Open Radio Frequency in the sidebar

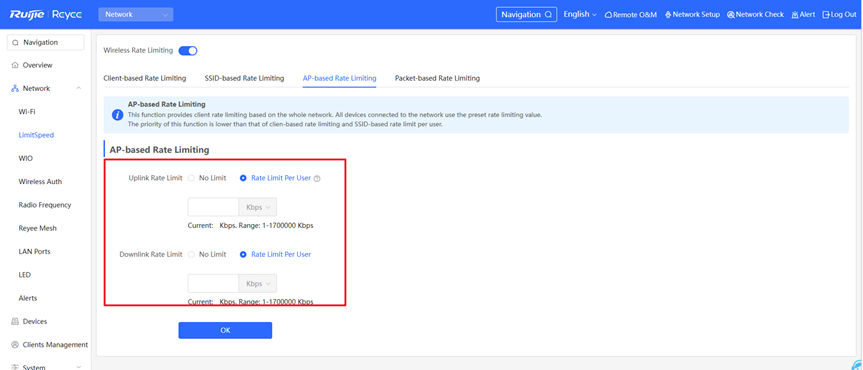(45, 205)
